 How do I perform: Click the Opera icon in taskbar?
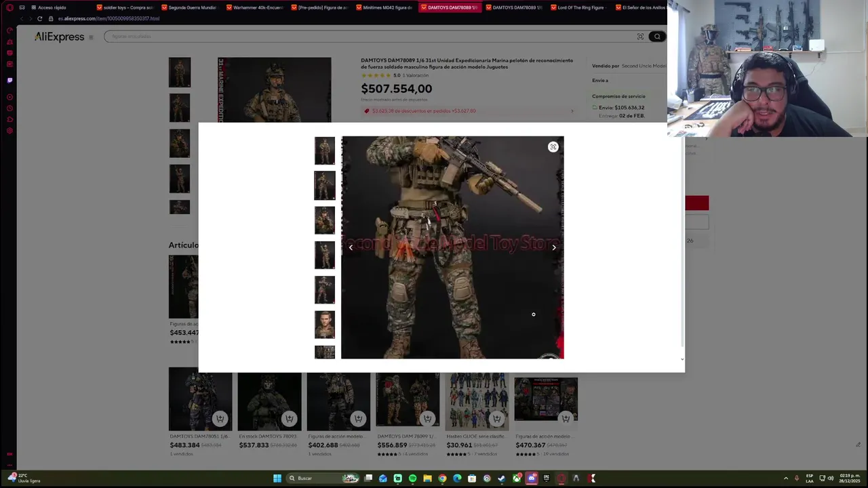[561, 479]
